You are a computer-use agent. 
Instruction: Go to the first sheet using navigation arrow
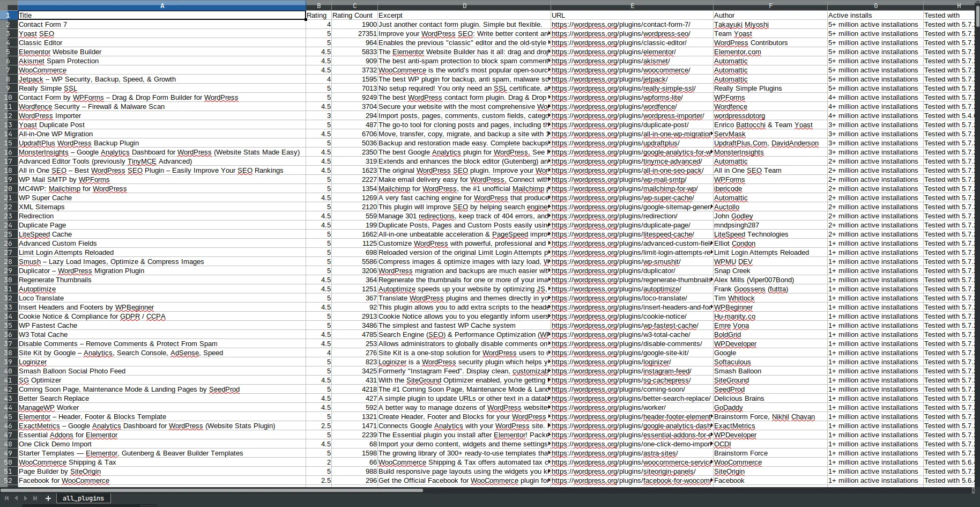click(x=6, y=498)
